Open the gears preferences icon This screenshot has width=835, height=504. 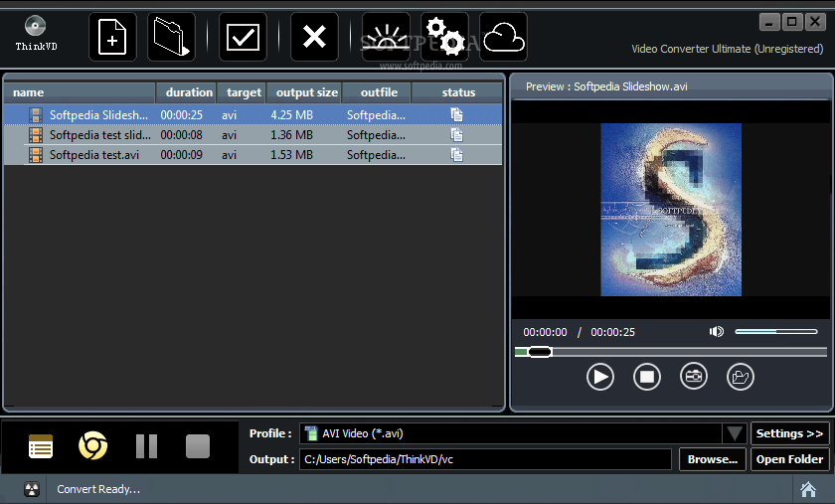[445, 37]
